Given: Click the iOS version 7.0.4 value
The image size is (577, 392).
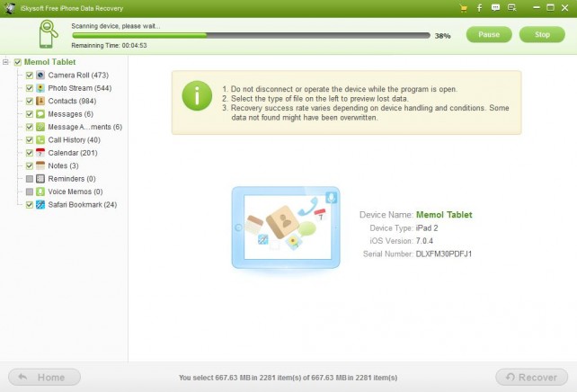Looking at the screenshot, I should click(x=424, y=241).
